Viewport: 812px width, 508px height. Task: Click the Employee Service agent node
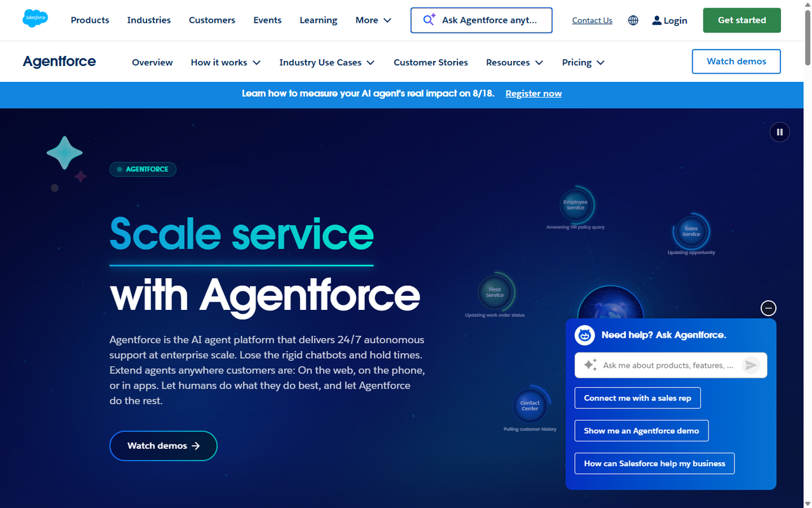575,205
